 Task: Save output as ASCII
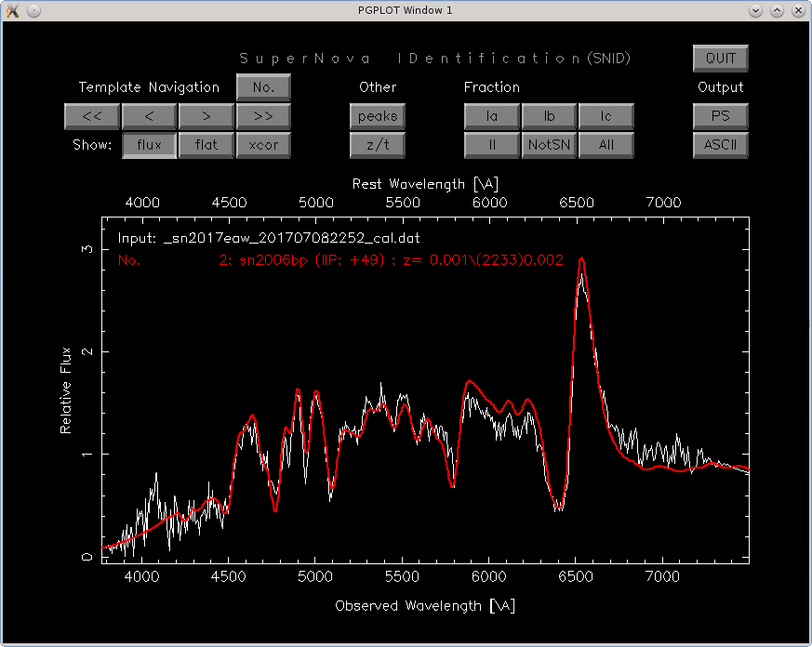coord(721,145)
